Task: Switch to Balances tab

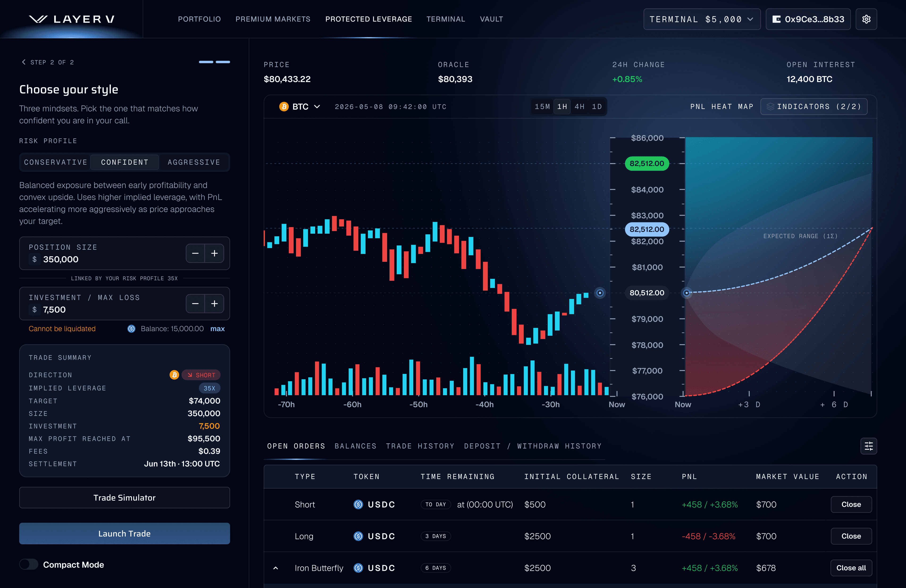Action: [x=356, y=446]
